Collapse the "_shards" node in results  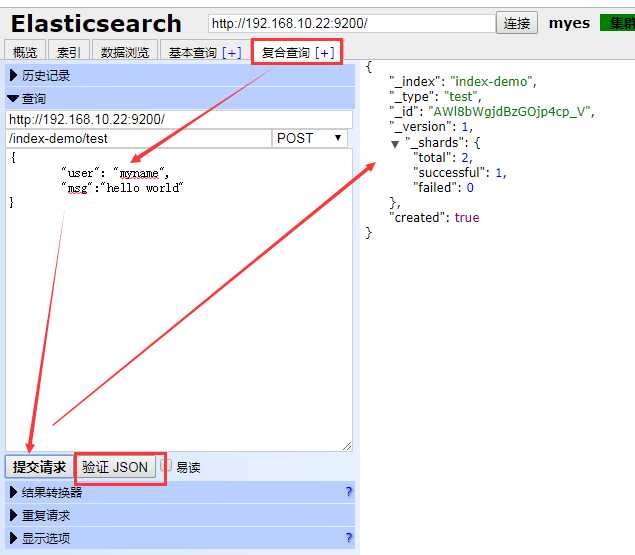[395, 144]
